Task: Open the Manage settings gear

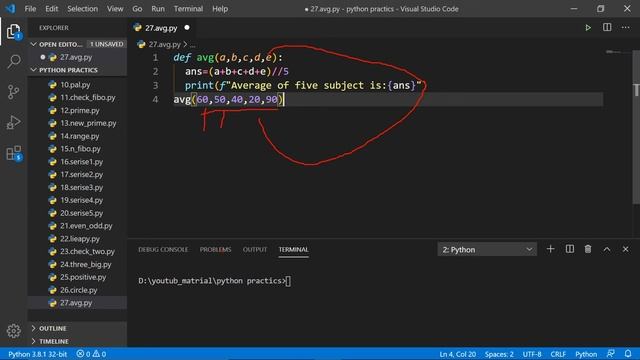Action: [x=13, y=331]
